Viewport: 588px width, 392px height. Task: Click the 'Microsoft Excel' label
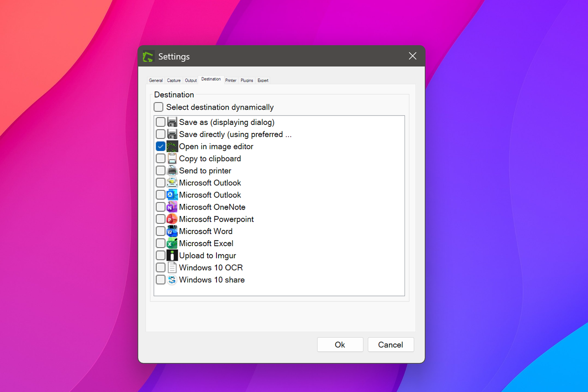click(x=206, y=243)
